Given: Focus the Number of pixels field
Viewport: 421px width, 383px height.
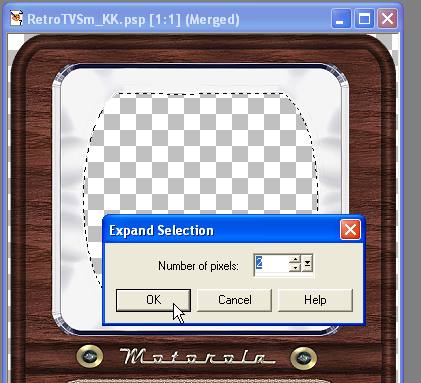Looking at the screenshot, I should point(271,264).
